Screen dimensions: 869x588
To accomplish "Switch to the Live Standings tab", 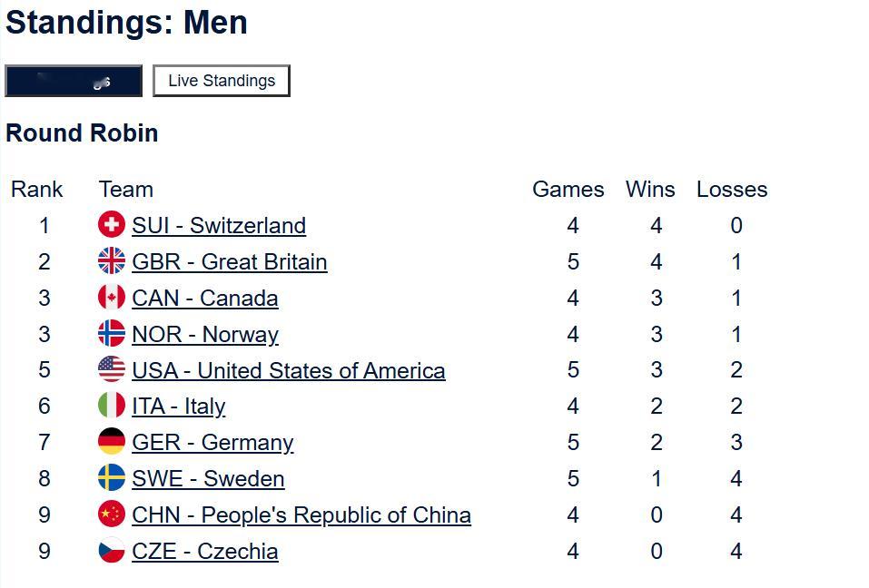I will point(222,81).
